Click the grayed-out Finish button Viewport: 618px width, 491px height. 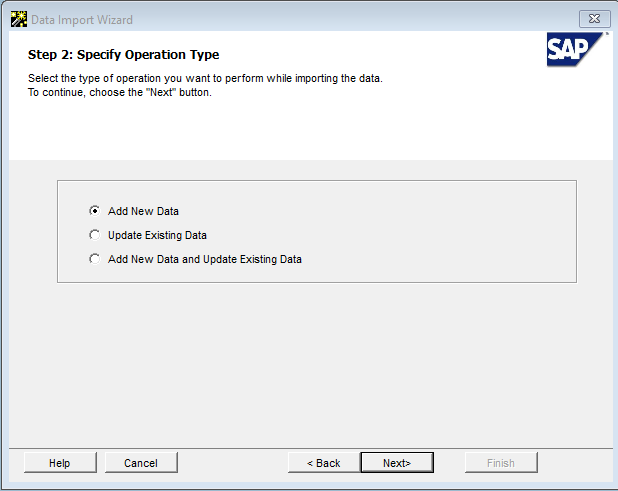[501, 463]
